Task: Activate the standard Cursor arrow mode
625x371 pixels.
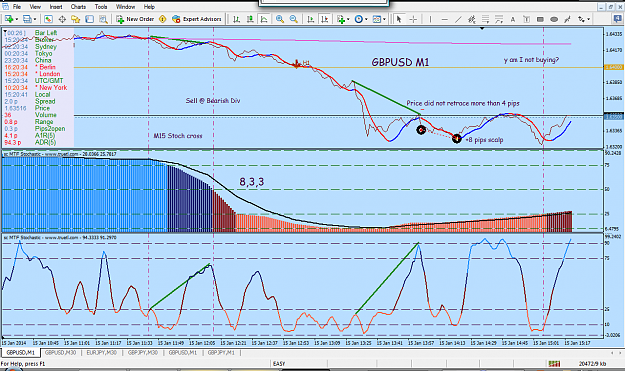Action: coord(399,19)
